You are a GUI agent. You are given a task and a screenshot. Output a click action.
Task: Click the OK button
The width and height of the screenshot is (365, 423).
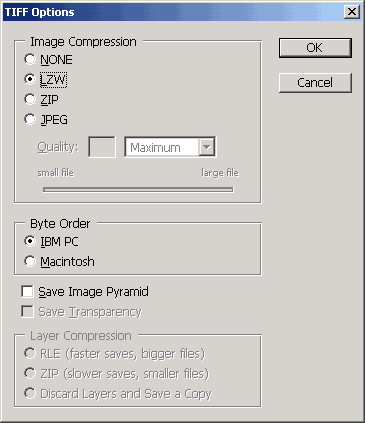click(x=315, y=48)
